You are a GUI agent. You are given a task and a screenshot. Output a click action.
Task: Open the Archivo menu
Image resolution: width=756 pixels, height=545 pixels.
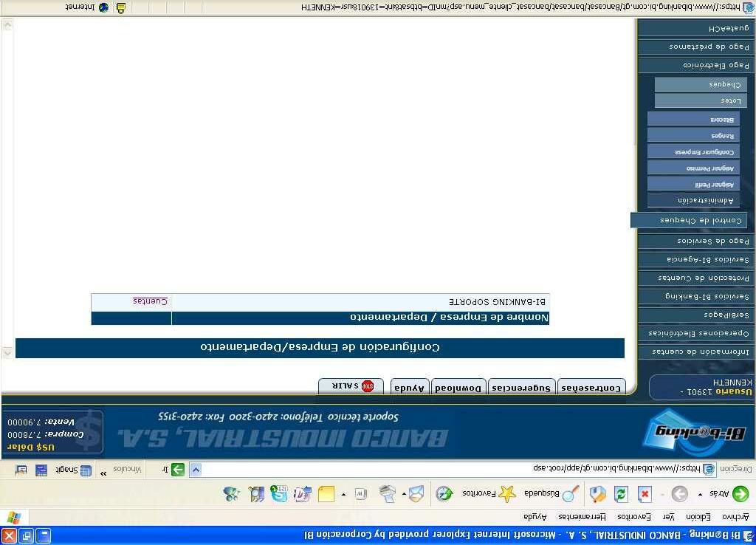click(735, 517)
